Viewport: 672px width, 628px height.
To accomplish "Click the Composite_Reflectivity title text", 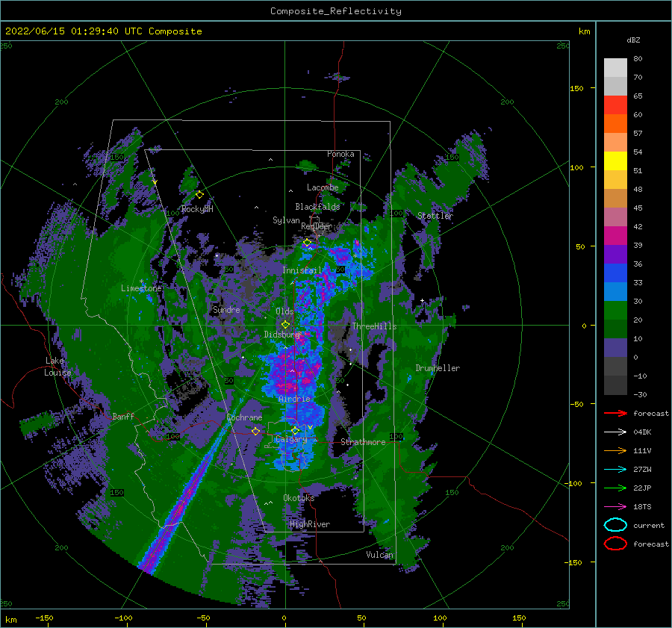I will coord(336,11).
